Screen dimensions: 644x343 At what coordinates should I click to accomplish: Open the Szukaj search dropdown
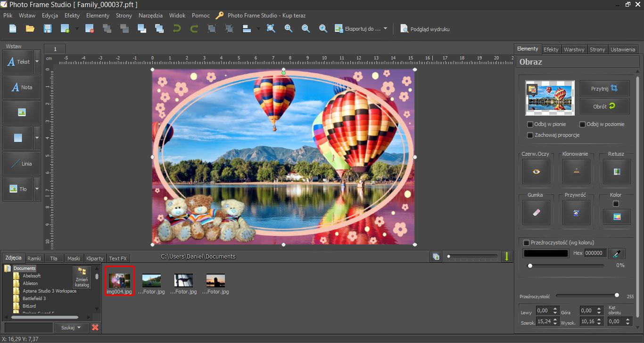(71, 327)
